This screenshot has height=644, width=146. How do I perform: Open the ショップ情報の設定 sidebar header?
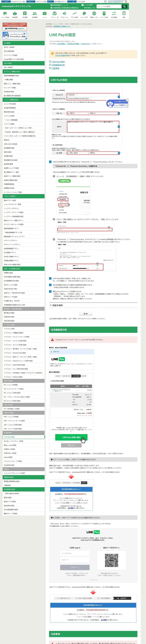click(x=24, y=100)
